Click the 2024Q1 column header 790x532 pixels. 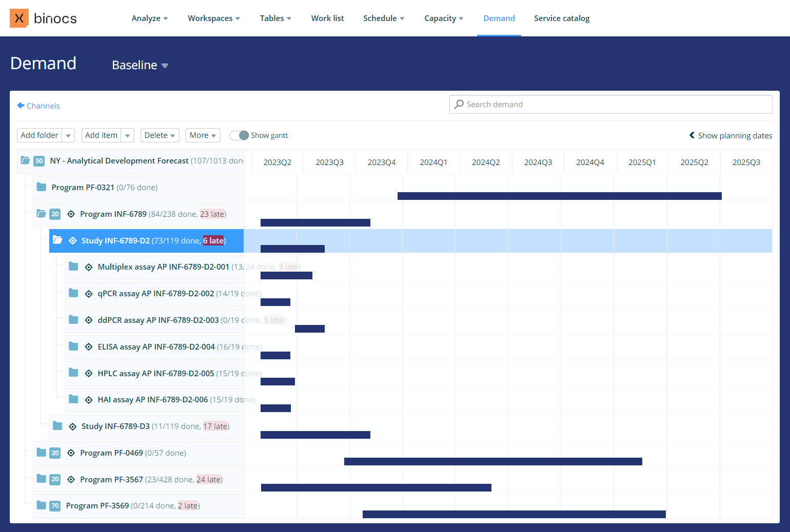[x=433, y=162]
